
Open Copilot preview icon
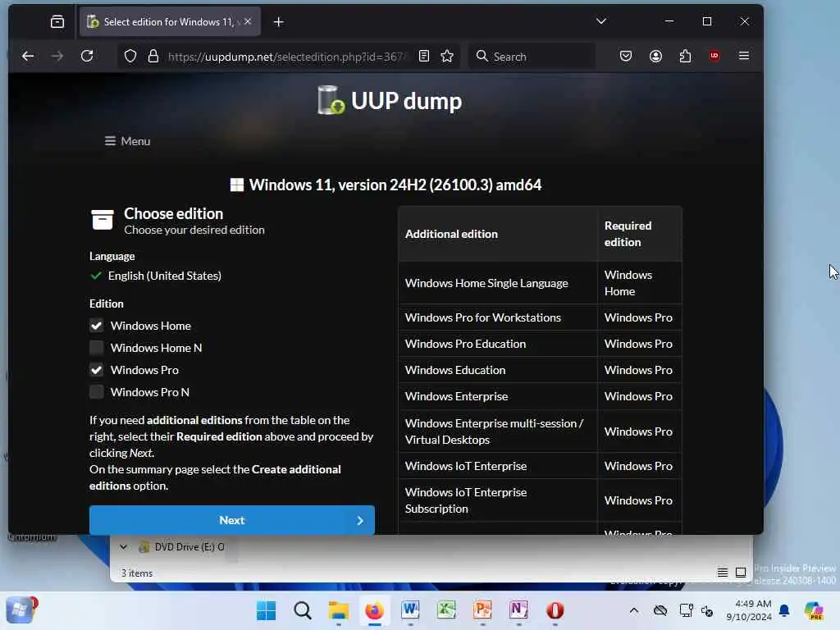click(x=813, y=610)
